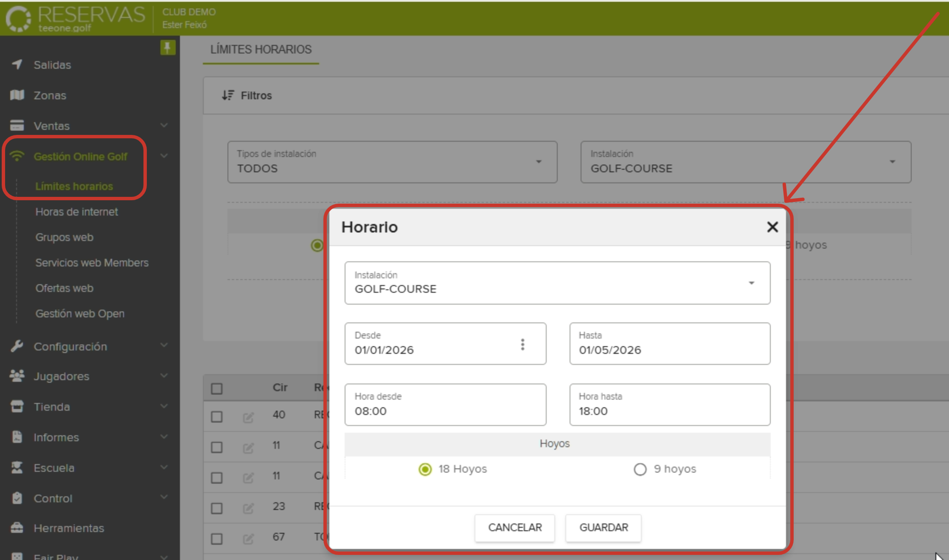Open Horas de internet submenu item
This screenshot has height=560, width=949.
(x=77, y=212)
